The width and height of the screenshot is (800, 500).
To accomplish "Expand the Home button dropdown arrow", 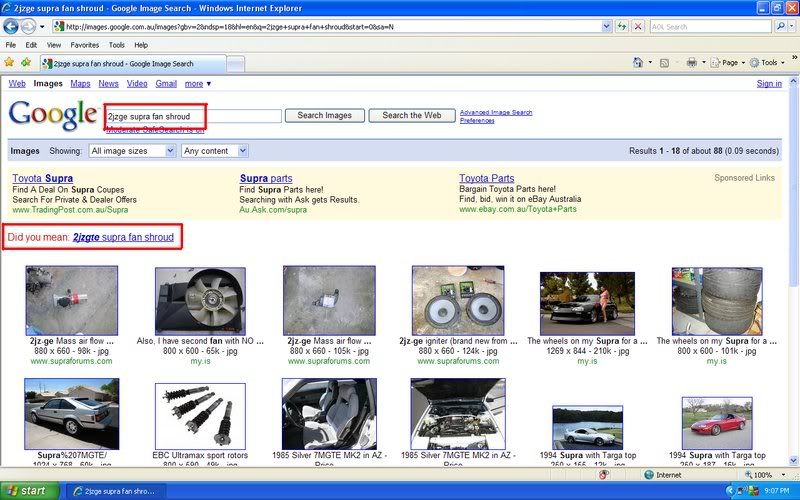I will point(650,63).
